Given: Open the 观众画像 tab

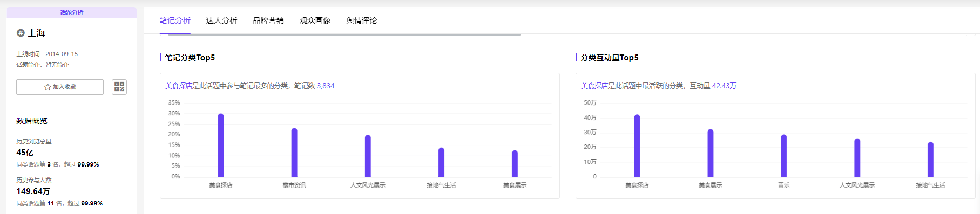Looking at the screenshot, I should (x=315, y=20).
